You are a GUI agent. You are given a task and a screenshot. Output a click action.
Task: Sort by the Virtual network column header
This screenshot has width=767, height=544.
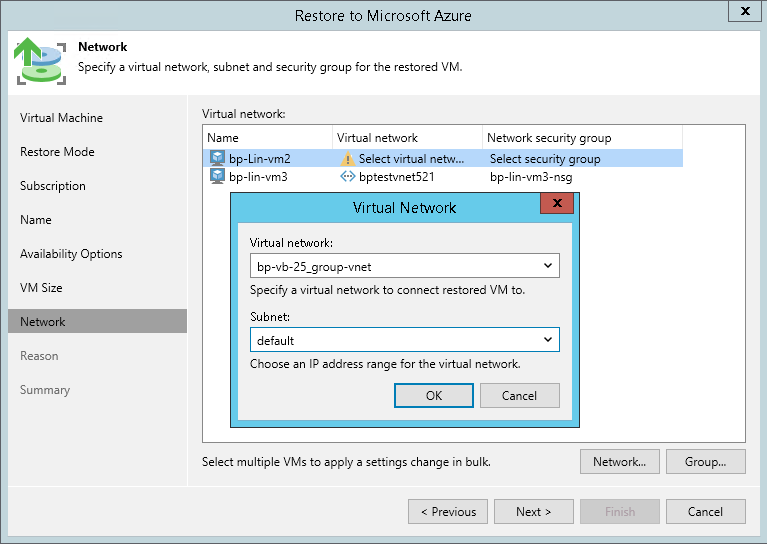[x=407, y=138]
